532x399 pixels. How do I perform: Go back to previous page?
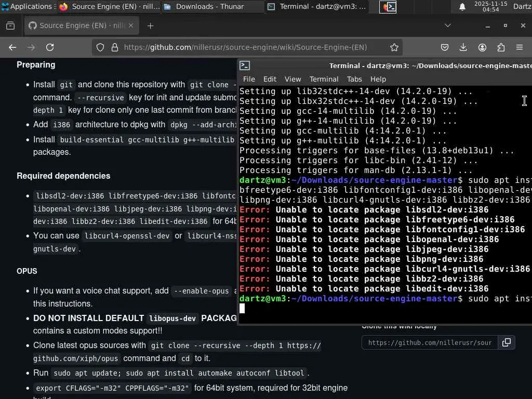pyautogui.click(x=12, y=47)
